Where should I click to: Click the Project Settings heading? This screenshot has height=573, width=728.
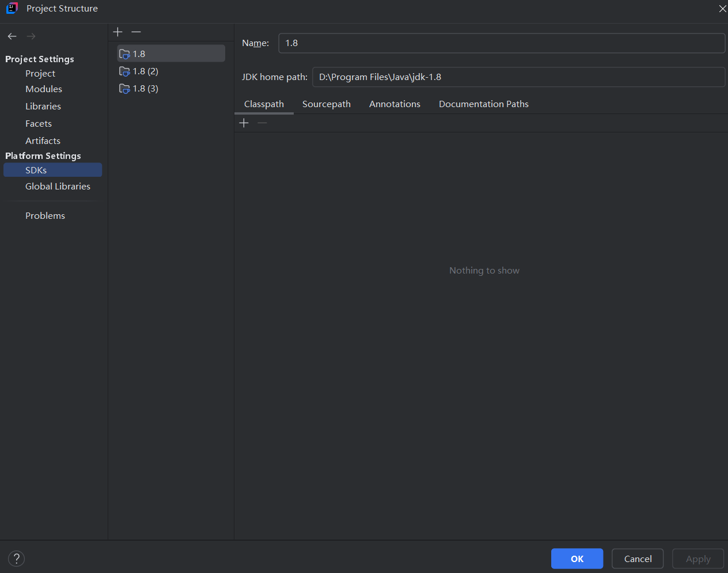pyautogui.click(x=40, y=59)
